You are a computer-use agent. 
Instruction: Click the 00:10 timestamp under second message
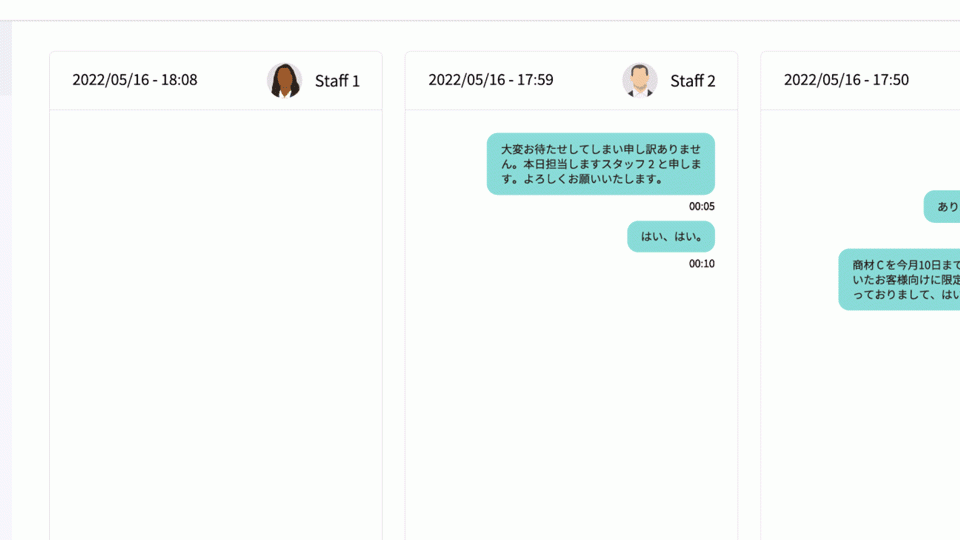coord(702,264)
